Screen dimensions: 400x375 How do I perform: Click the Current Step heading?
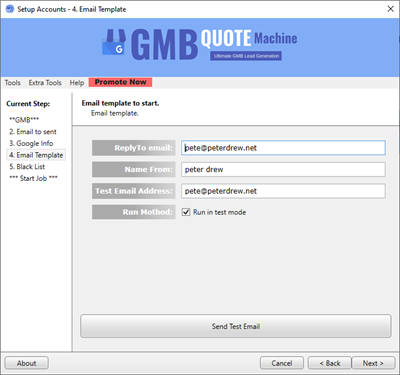[28, 104]
